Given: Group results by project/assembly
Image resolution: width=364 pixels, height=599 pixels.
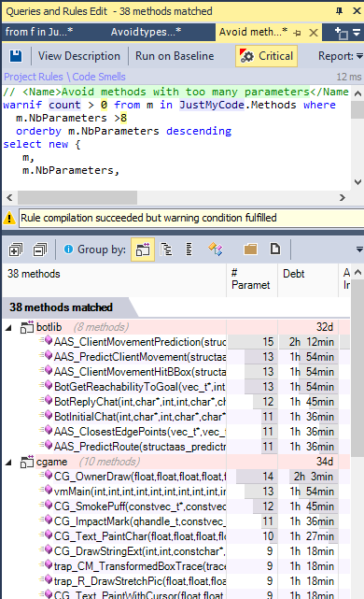Looking at the screenshot, I should (143, 250).
